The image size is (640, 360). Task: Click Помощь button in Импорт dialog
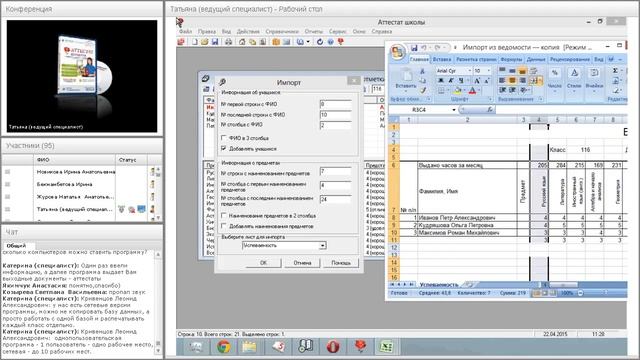tap(341, 263)
